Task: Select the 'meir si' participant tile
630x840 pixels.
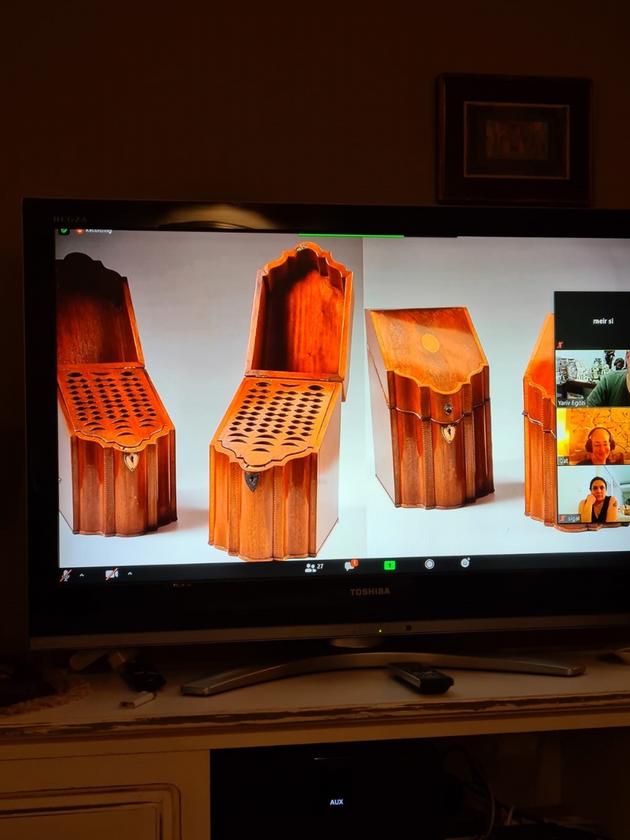Action: [x=592, y=321]
